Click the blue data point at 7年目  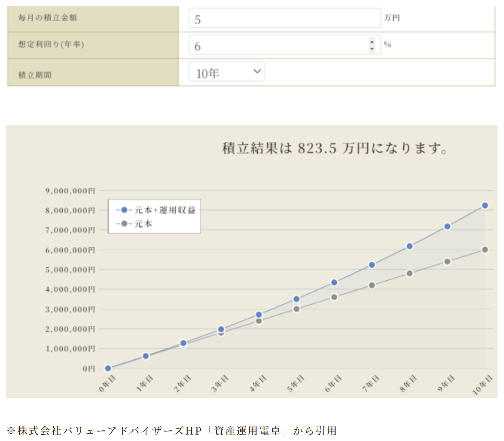point(372,265)
